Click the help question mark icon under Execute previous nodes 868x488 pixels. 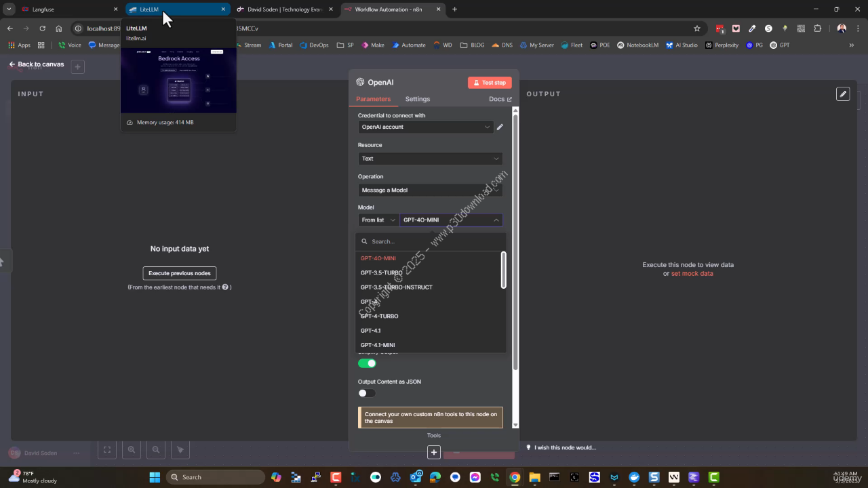coord(225,287)
